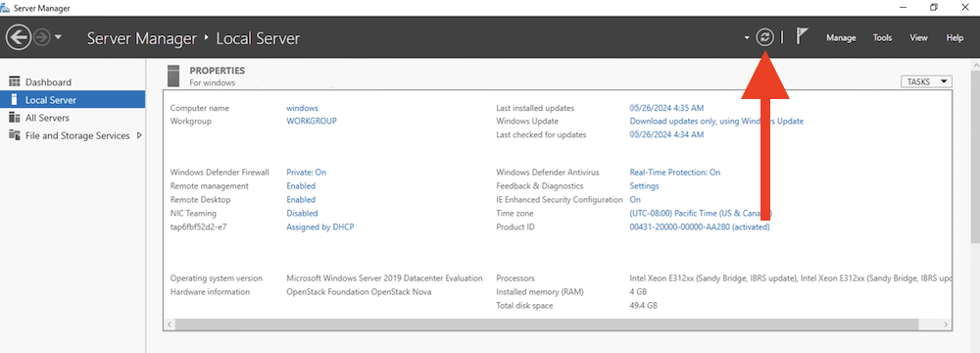Click Remote Desktop 'Enabled' link
Viewport: 980px width, 353px height.
301,200
